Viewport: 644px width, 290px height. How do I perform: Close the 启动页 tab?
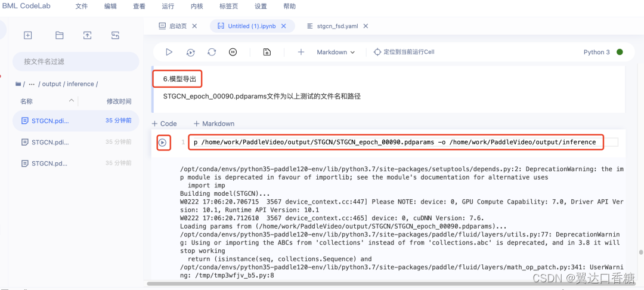click(x=194, y=26)
